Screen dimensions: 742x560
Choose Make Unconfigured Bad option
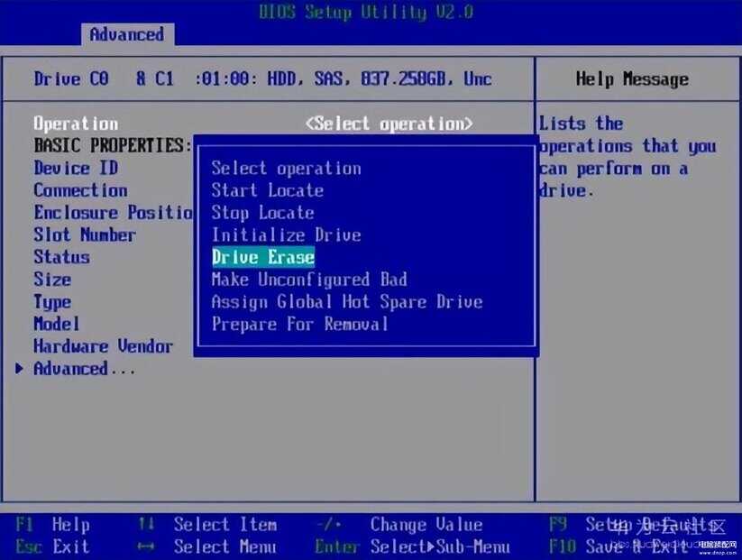tap(308, 280)
